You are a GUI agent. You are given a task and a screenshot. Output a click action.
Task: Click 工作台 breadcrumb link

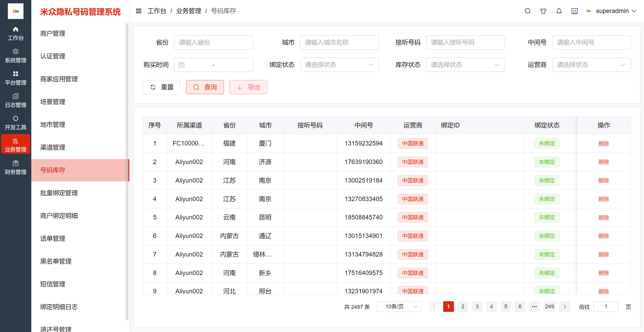click(157, 11)
